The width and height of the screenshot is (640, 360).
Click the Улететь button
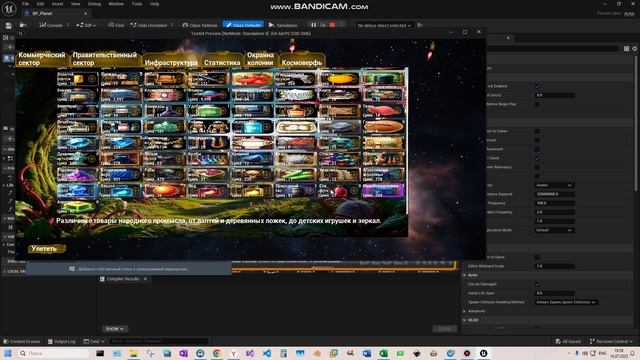(x=46, y=249)
